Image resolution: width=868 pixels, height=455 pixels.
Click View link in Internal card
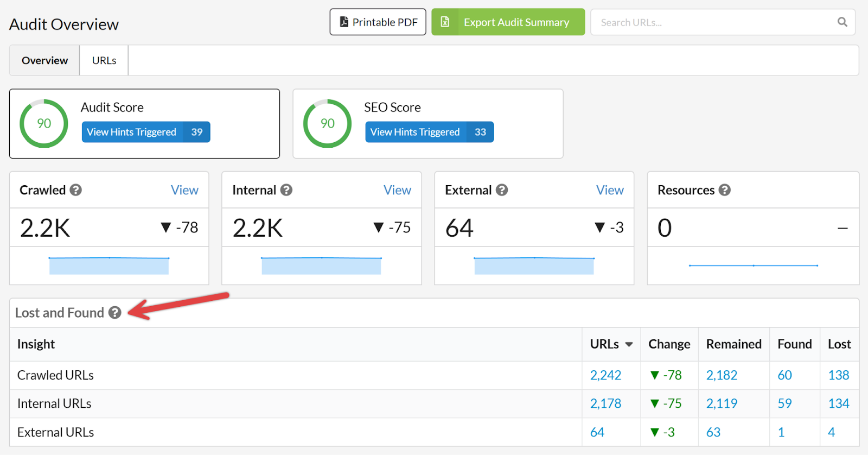coord(397,190)
